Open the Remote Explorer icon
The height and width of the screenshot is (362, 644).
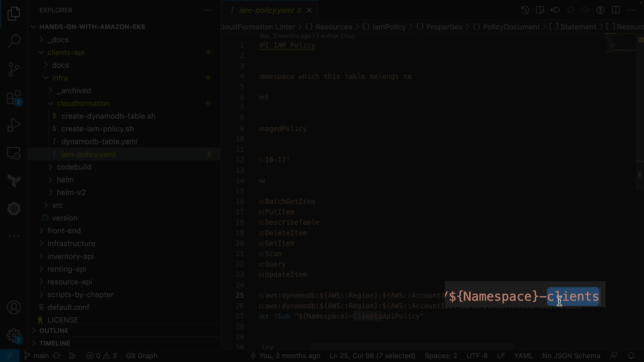[14, 154]
